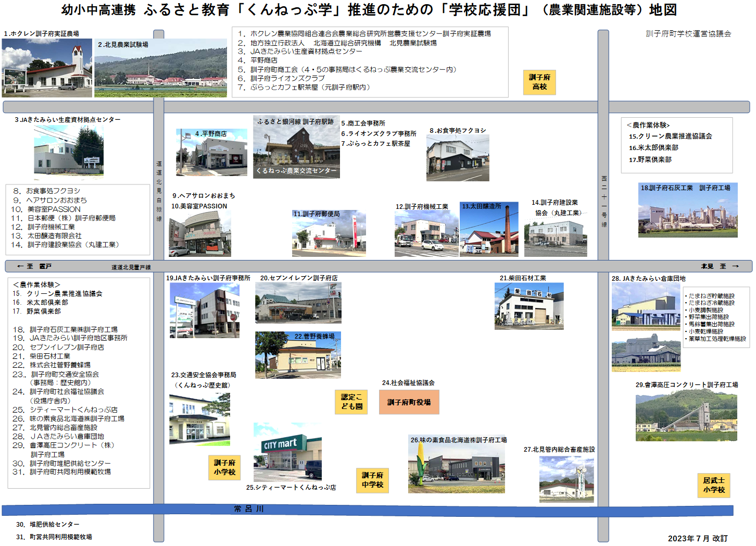756x546 pixels.
Task: Select the 訓子府小学校 yellow label box
Action: coord(224,468)
